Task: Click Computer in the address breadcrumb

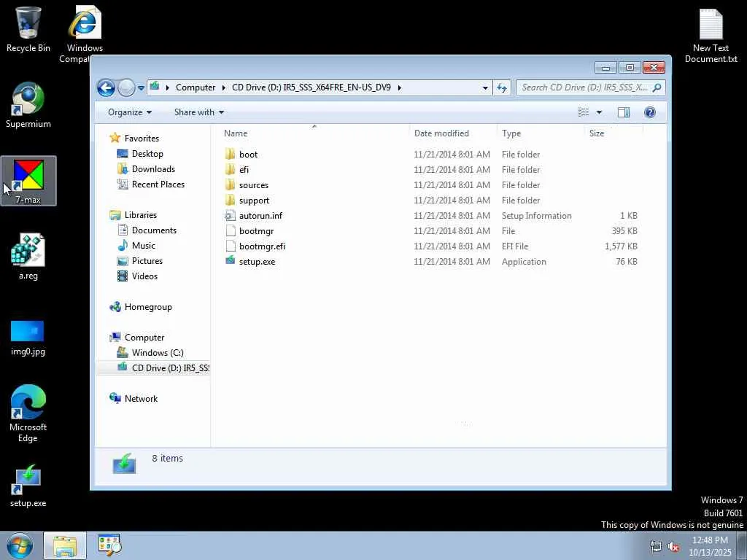Action: 196,87
